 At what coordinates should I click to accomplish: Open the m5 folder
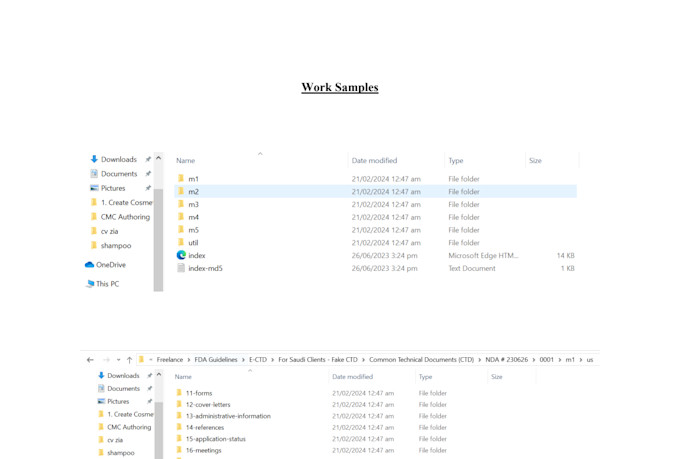click(193, 230)
